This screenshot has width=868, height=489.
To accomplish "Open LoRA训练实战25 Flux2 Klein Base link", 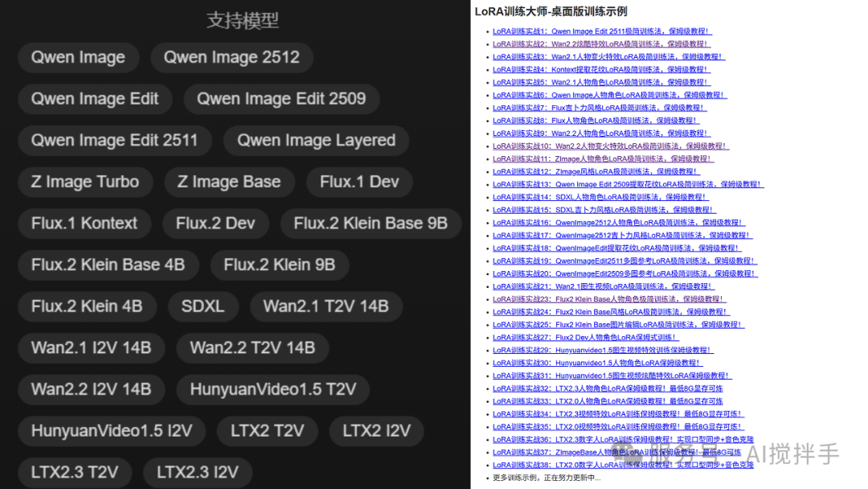I will pyautogui.click(x=619, y=324).
